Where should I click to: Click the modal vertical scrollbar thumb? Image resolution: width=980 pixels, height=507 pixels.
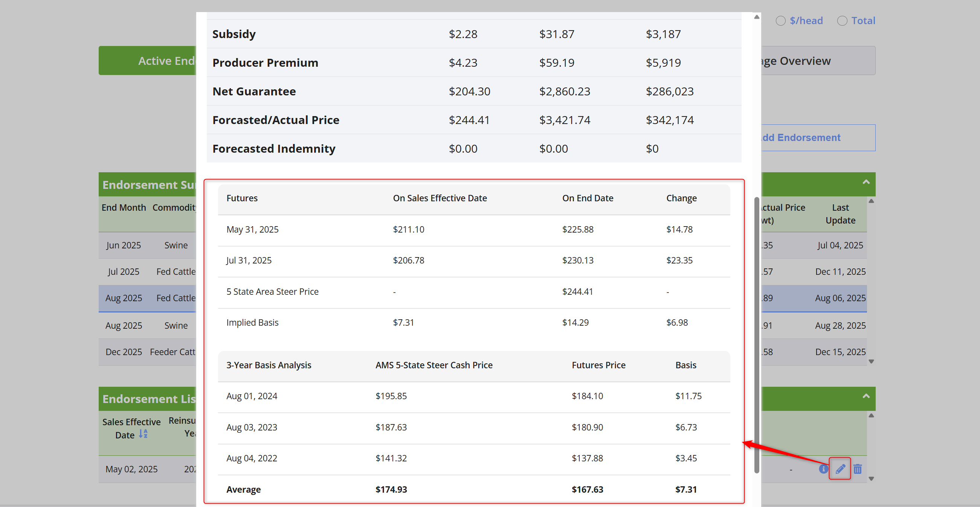coord(757,335)
